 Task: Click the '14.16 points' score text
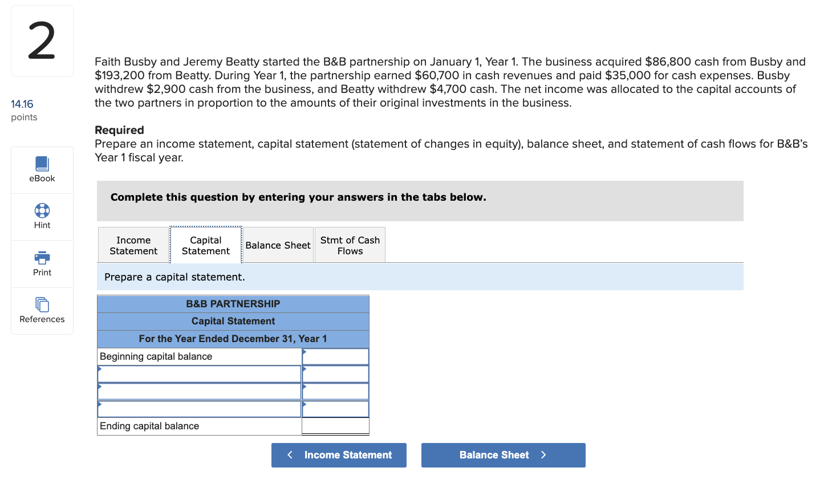pyautogui.click(x=24, y=110)
